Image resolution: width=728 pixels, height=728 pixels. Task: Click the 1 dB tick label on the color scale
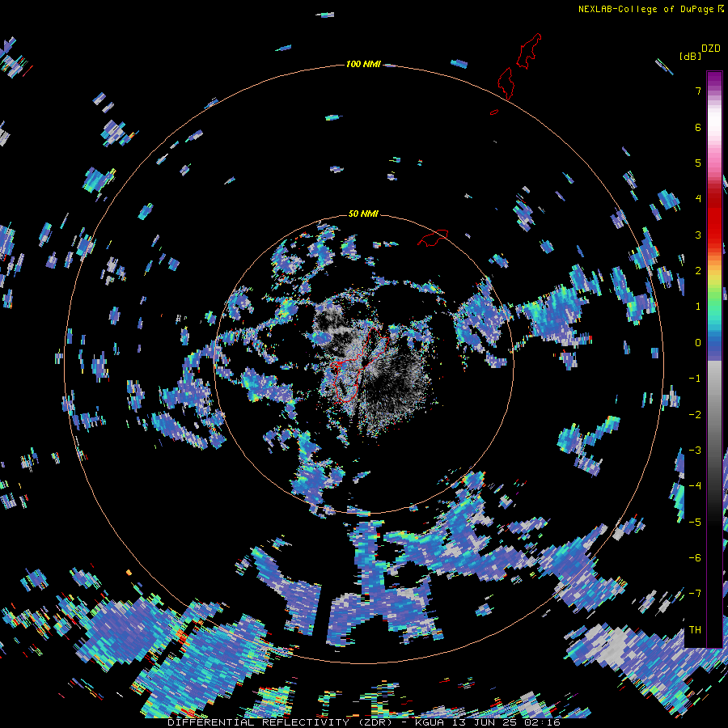tap(698, 307)
